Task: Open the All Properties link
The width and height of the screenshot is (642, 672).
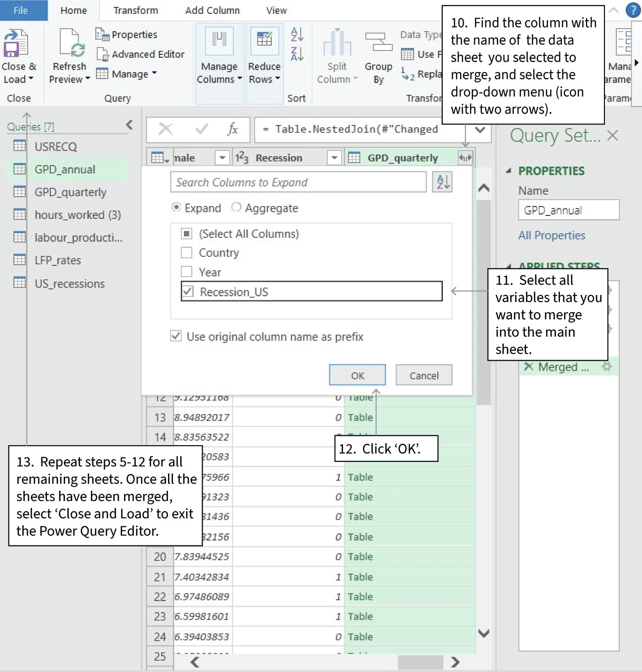Action: click(x=552, y=235)
